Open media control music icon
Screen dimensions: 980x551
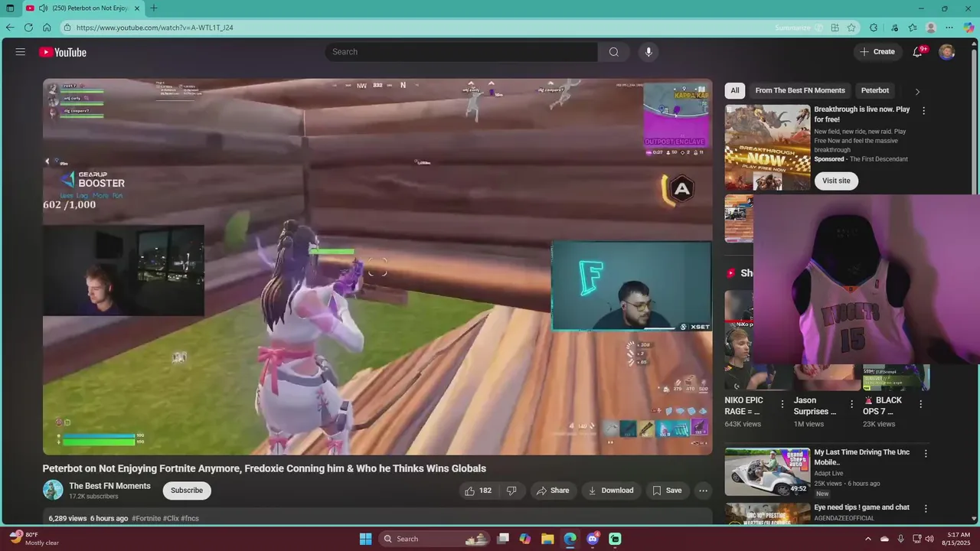click(894, 28)
